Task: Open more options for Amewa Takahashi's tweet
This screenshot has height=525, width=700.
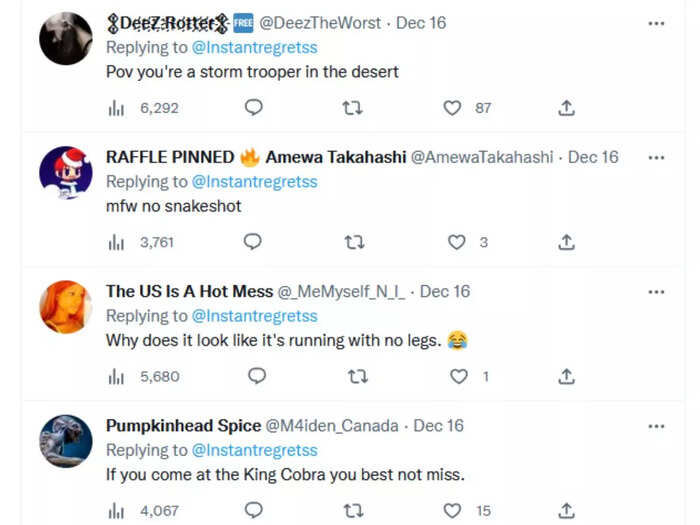Action: click(656, 158)
